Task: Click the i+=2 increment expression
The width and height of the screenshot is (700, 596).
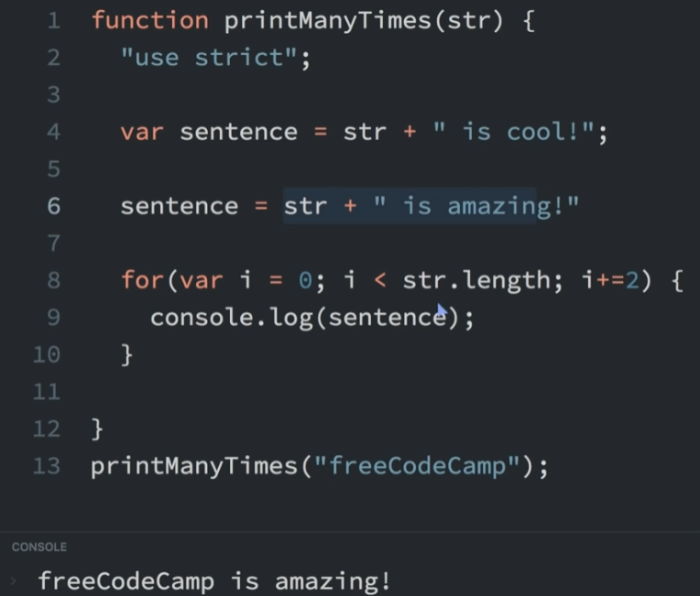Action: click(610, 280)
